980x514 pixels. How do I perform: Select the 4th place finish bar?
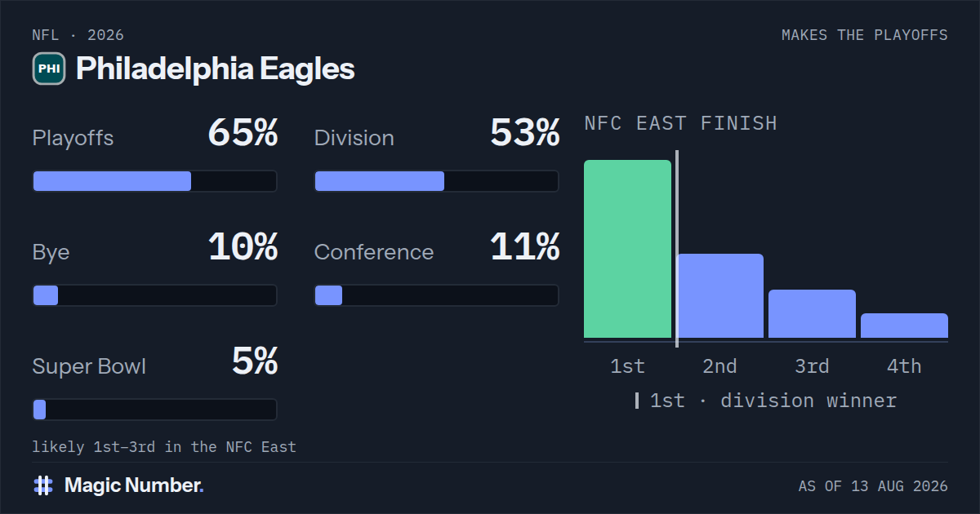[x=904, y=326]
